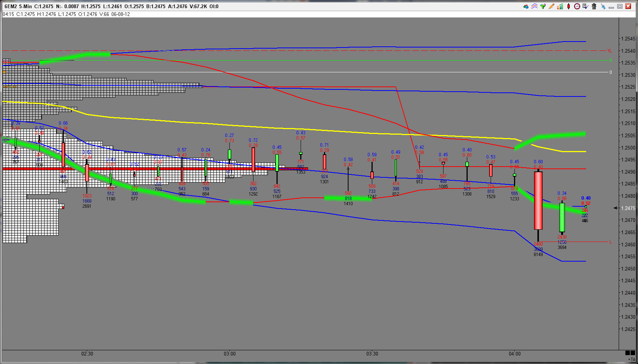Click the +TA button in the corner

[631, 359]
